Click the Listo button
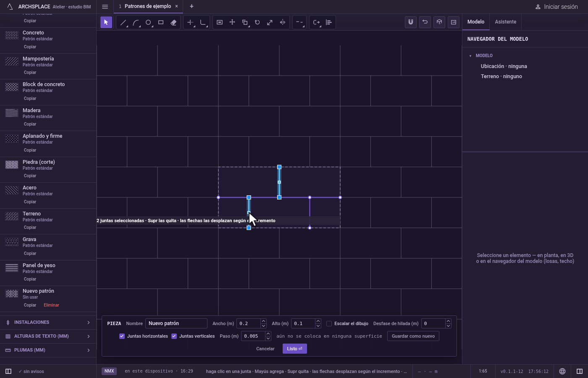 point(294,349)
